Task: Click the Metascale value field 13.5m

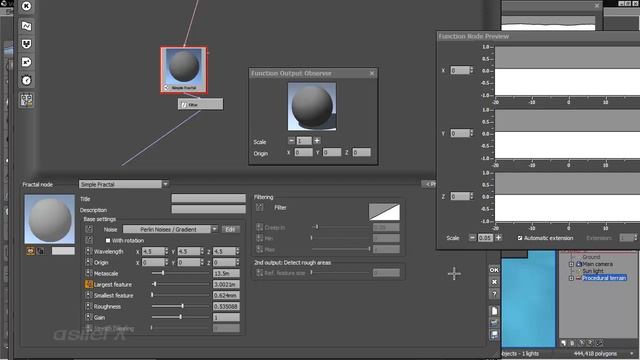Action: 226,273
